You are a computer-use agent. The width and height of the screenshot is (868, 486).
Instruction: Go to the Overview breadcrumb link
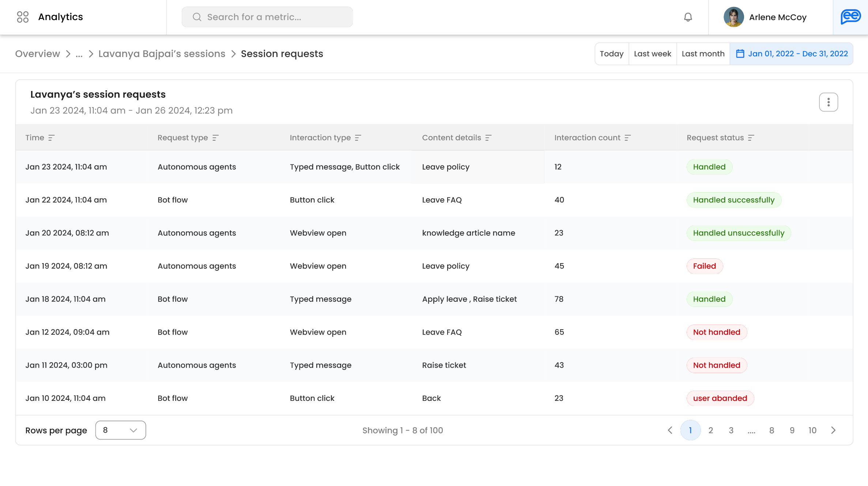[37, 54]
